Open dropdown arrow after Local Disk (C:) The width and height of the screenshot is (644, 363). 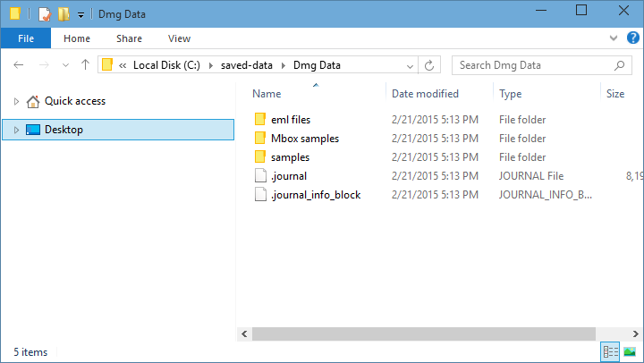click(211, 65)
